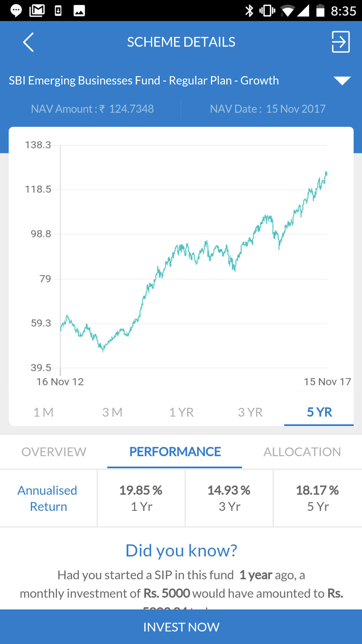Click the logout icon in top right

point(340,42)
